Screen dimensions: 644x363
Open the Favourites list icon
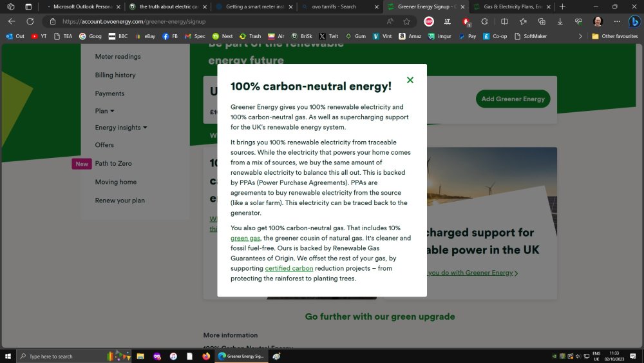pyautogui.click(x=523, y=21)
